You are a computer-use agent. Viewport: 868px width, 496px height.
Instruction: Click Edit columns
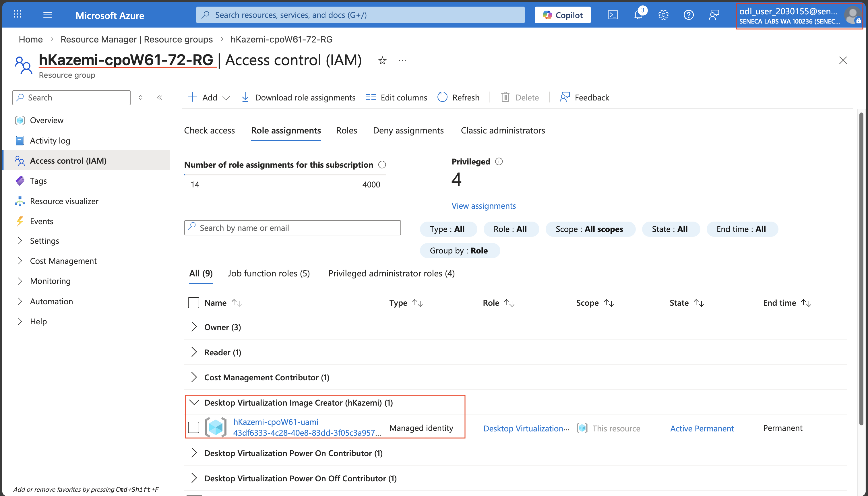pos(396,98)
